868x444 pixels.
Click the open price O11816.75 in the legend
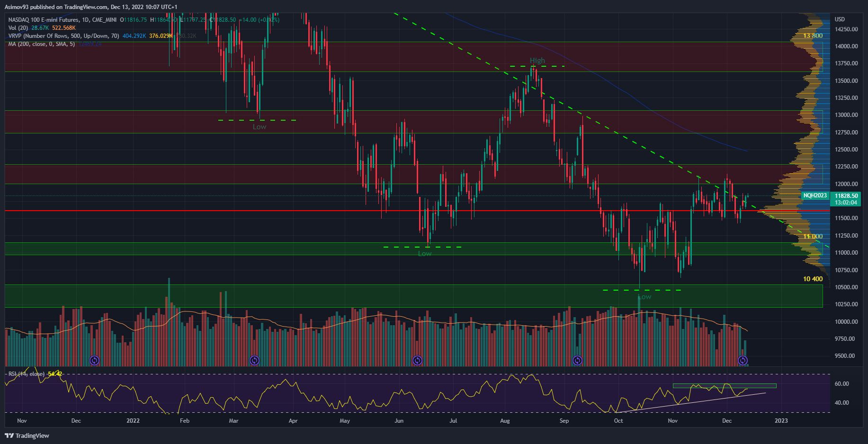[x=134, y=20]
